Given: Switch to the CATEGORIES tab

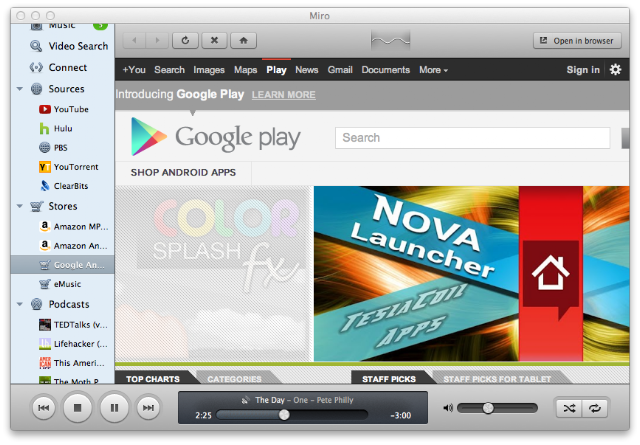Looking at the screenshot, I should point(234,379).
